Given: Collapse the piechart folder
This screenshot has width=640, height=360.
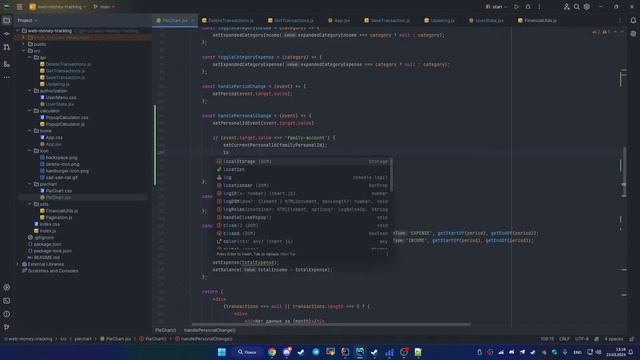Looking at the screenshot, I should (30, 184).
